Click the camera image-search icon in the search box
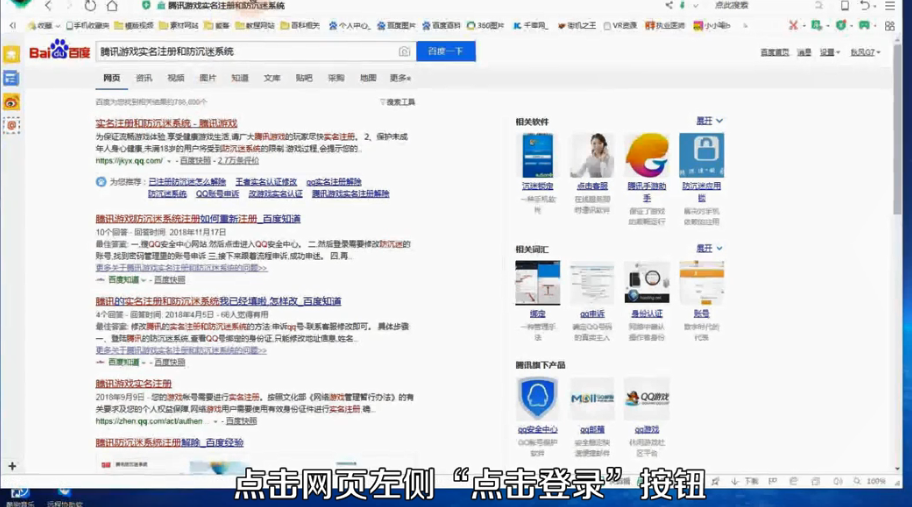This screenshot has width=912, height=507. click(x=404, y=52)
